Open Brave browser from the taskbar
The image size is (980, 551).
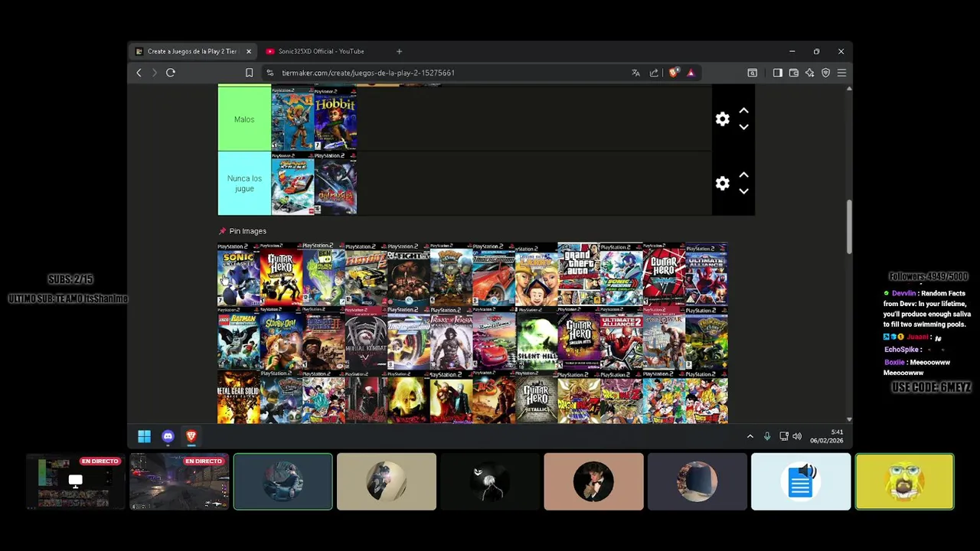tap(191, 436)
